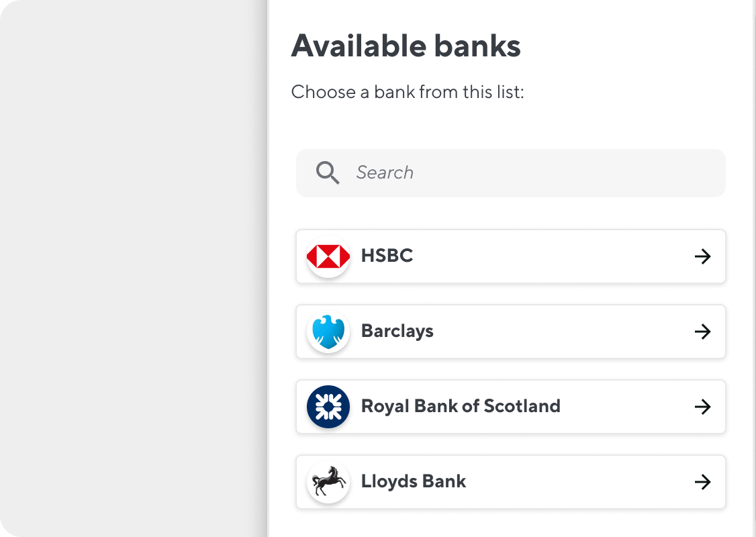
Task: Choose the Barclays bank name
Action: pyautogui.click(x=397, y=331)
